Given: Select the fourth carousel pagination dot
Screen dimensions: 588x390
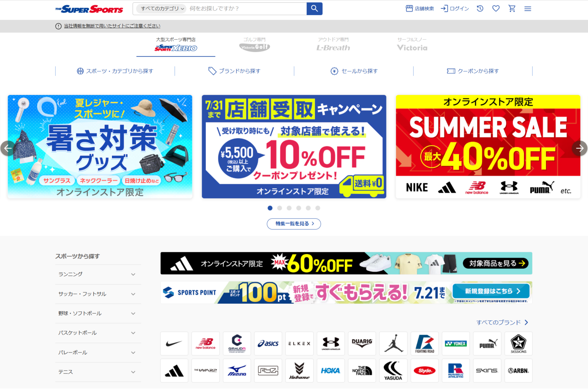Looking at the screenshot, I should pos(299,208).
